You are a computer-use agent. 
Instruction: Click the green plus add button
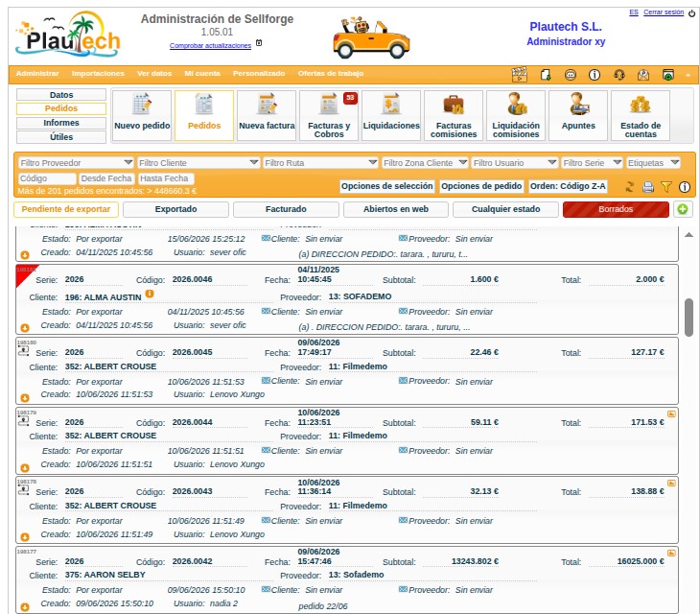click(x=683, y=209)
